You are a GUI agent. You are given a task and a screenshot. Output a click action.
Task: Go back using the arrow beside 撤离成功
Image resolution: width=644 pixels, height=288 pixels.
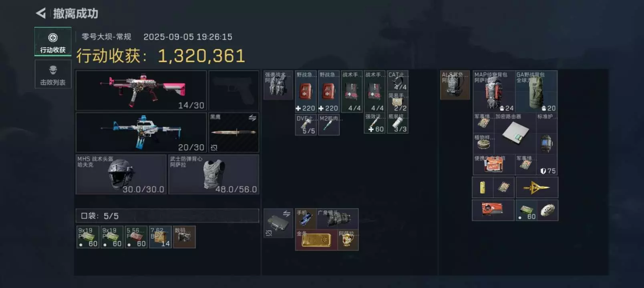tap(41, 14)
